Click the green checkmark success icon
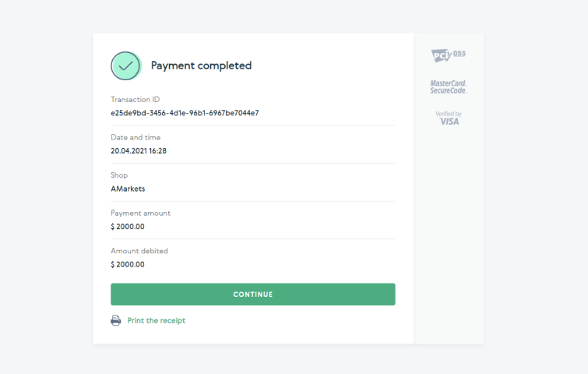Screen dimensions: 588x374 125,65
